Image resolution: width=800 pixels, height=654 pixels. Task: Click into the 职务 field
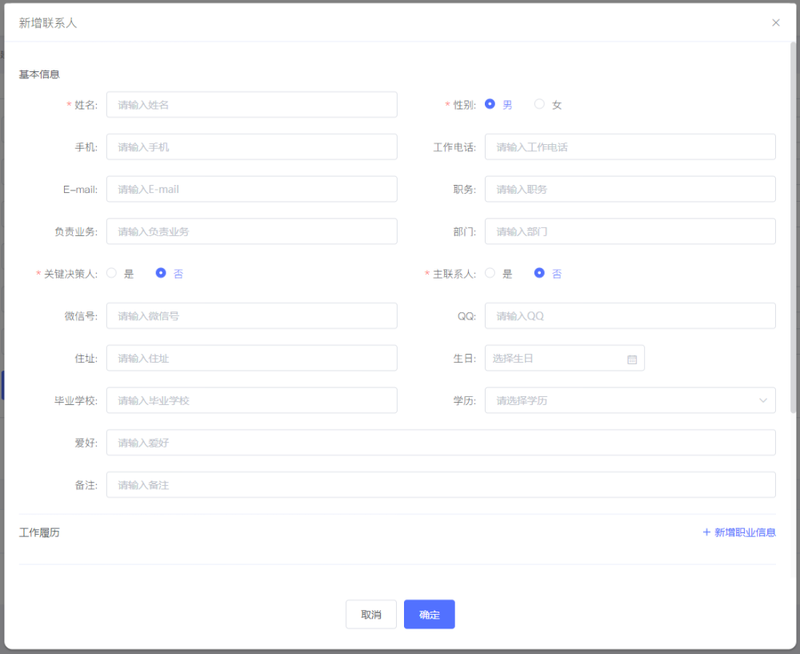point(630,189)
